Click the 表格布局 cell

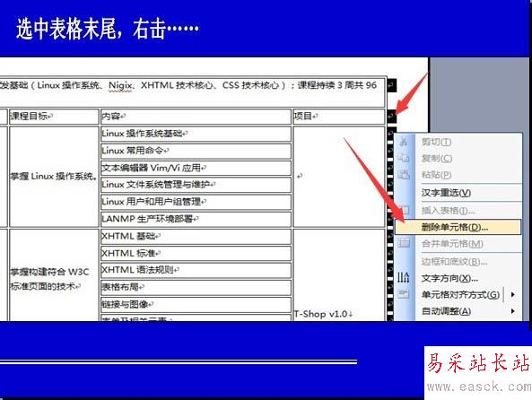click(196, 287)
